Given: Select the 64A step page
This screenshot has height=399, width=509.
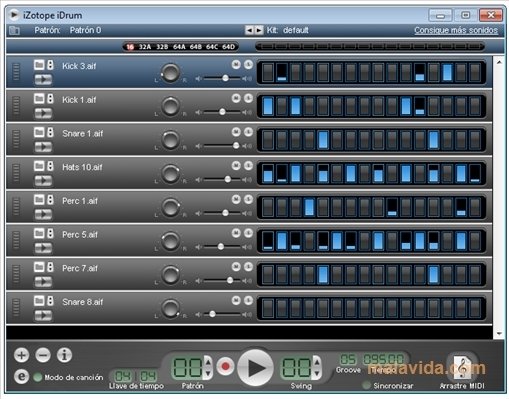Looking at the screenshot, I should pos(179,47).
